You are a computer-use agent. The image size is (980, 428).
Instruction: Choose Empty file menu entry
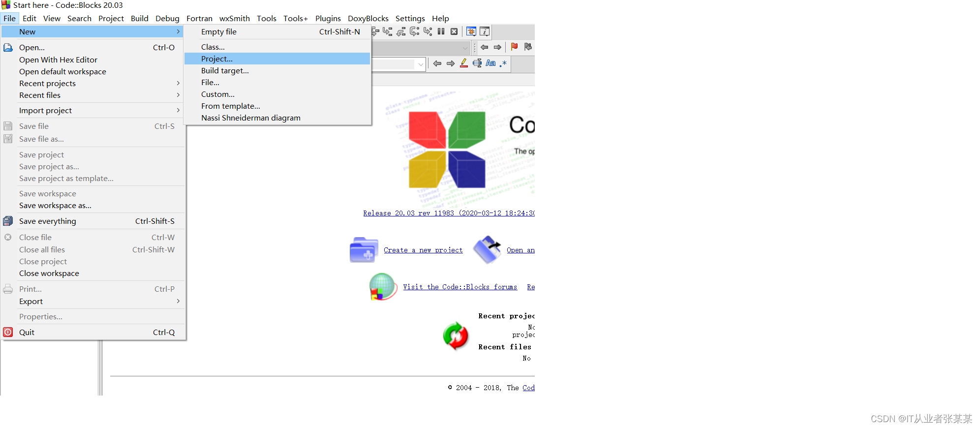[277, 31]
